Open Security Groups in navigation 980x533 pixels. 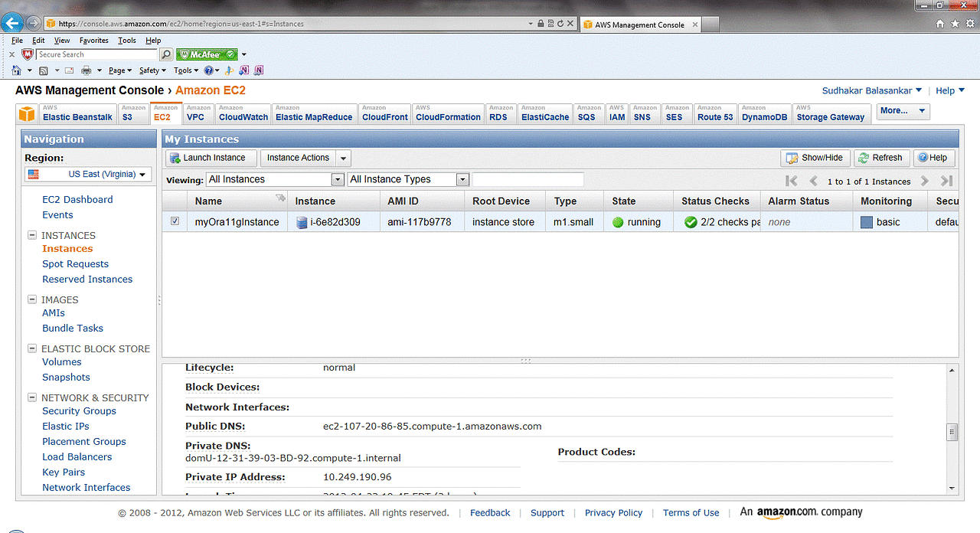[x=79, y=410]
